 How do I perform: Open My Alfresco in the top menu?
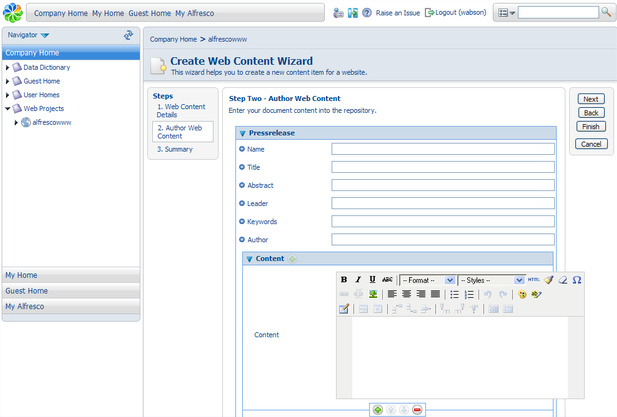point(195,13)
